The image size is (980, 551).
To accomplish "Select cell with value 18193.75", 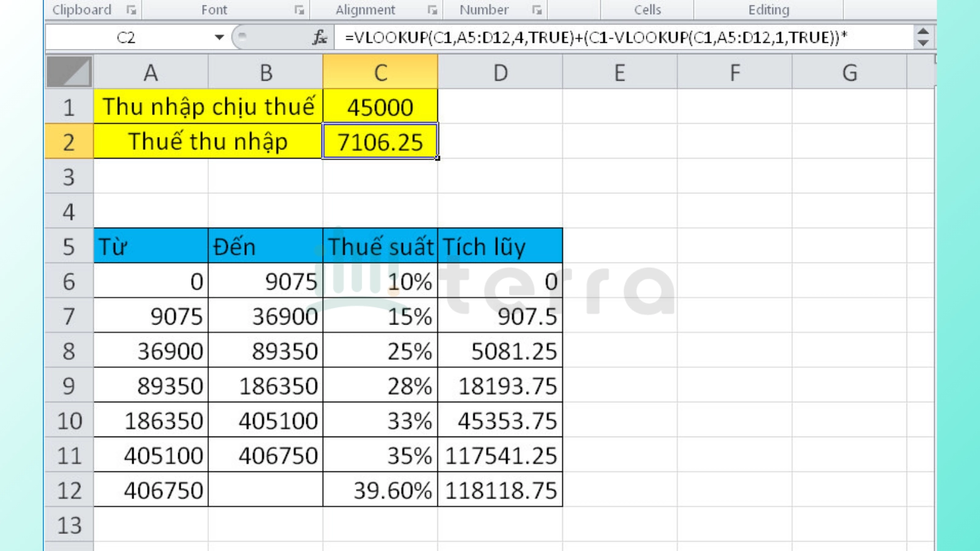I will coord(500,386).
